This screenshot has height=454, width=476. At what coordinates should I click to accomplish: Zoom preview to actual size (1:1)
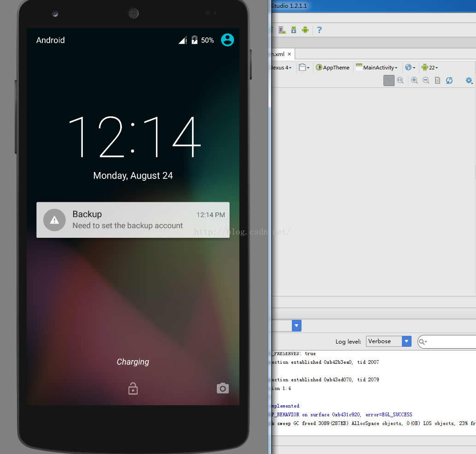[401, 80]
